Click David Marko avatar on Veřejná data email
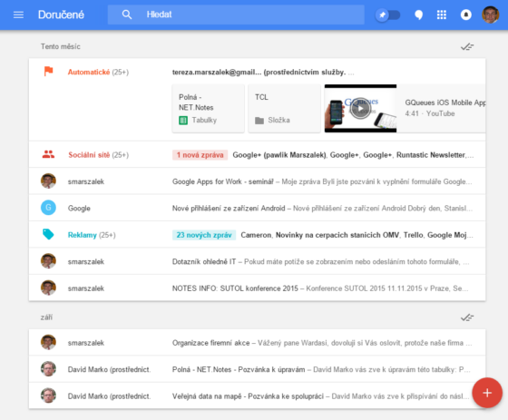This screenshot has width=508, height=420. click(x=48, y=396)
